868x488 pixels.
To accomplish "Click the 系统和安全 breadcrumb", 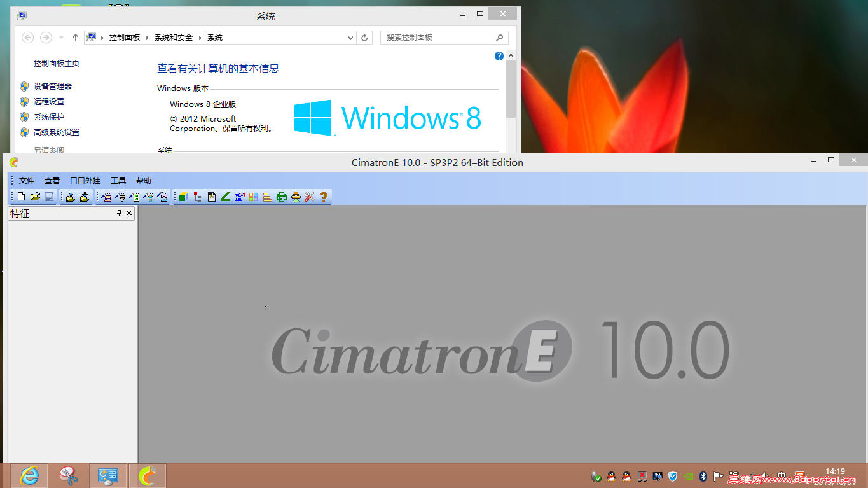I will [x=174, y=38].
